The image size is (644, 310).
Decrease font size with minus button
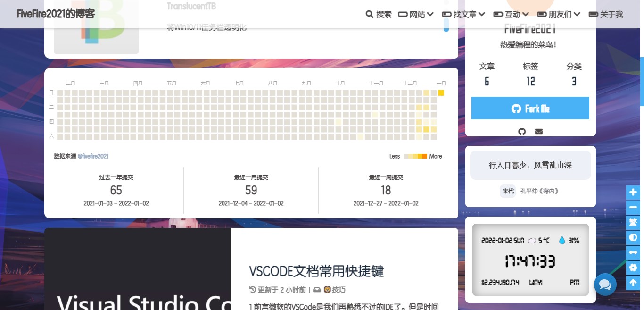coord(633,207)
